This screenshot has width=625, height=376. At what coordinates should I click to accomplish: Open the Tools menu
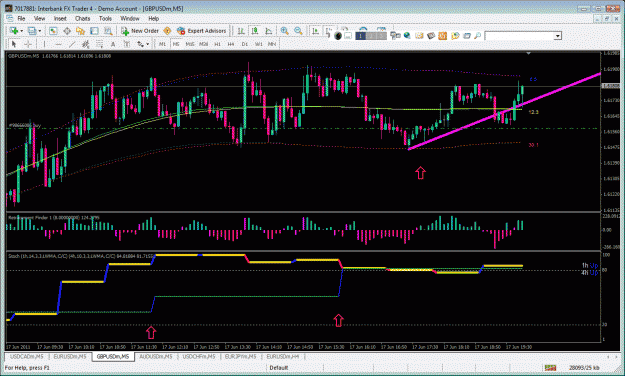[x=105, y=18]
